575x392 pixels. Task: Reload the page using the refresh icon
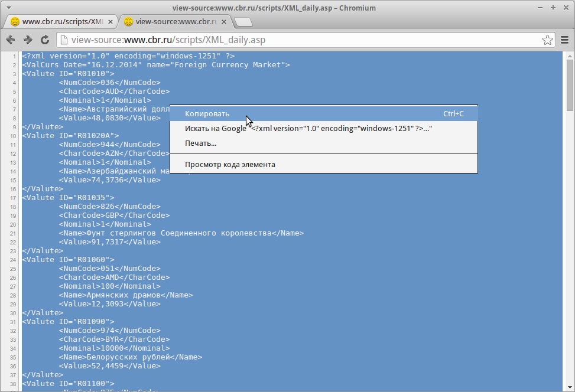pos(45,40)
